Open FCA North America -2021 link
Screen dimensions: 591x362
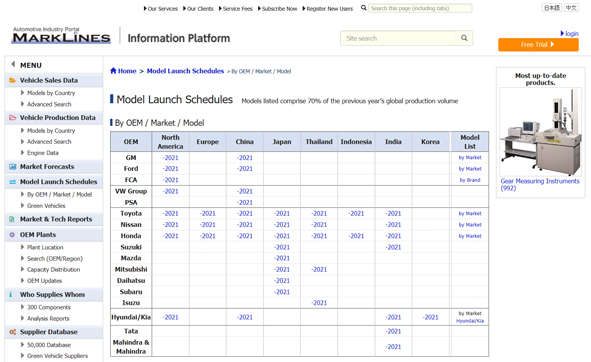click(x=170, y=180)
